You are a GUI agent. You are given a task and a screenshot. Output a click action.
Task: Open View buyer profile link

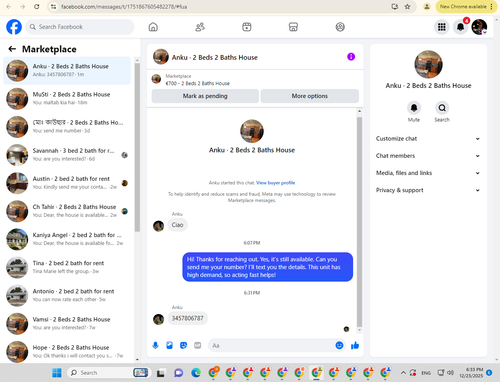pos(275,183)
